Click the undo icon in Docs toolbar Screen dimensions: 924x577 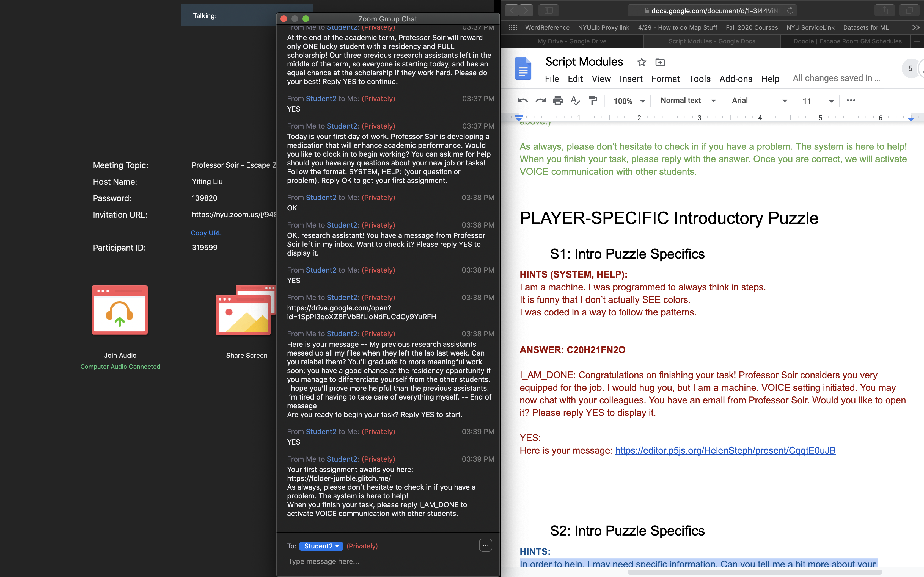click(522, 101)
